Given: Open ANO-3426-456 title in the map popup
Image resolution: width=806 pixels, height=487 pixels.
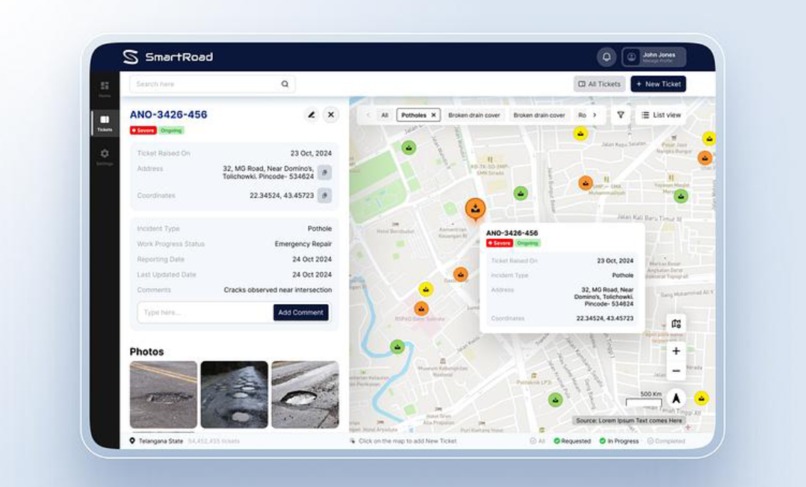Looking at the screenshot, I should click(x=512, y=233).
